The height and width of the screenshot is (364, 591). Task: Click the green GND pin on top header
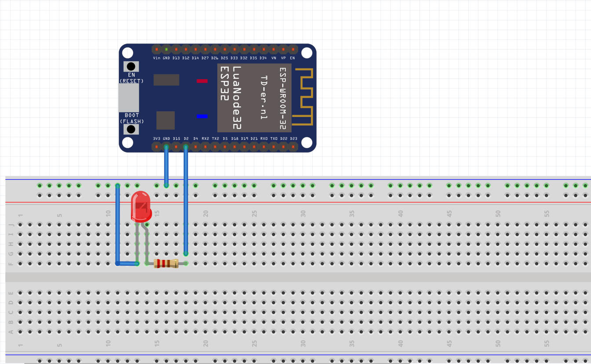point(166,50)
